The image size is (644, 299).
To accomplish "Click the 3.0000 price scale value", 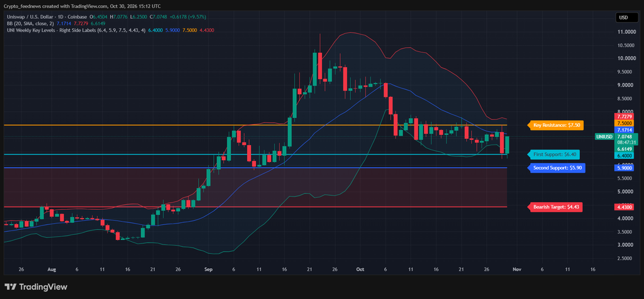I will click(626, 245).
